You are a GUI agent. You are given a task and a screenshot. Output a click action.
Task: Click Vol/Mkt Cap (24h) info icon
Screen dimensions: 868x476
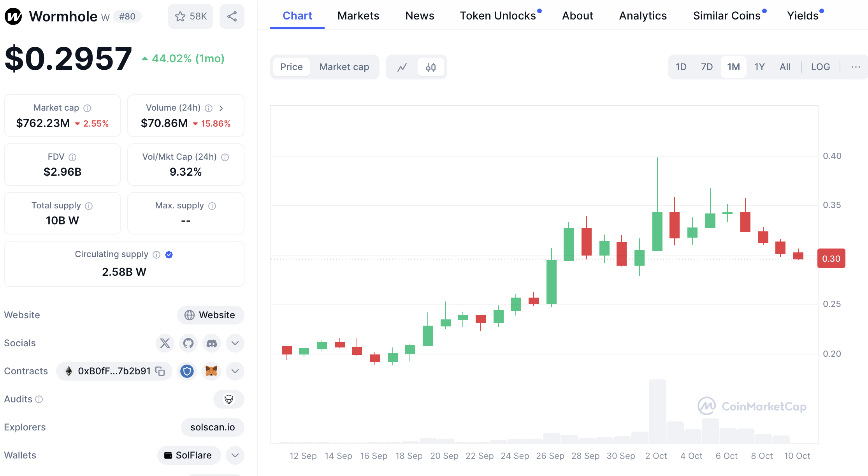pos(225,157)
